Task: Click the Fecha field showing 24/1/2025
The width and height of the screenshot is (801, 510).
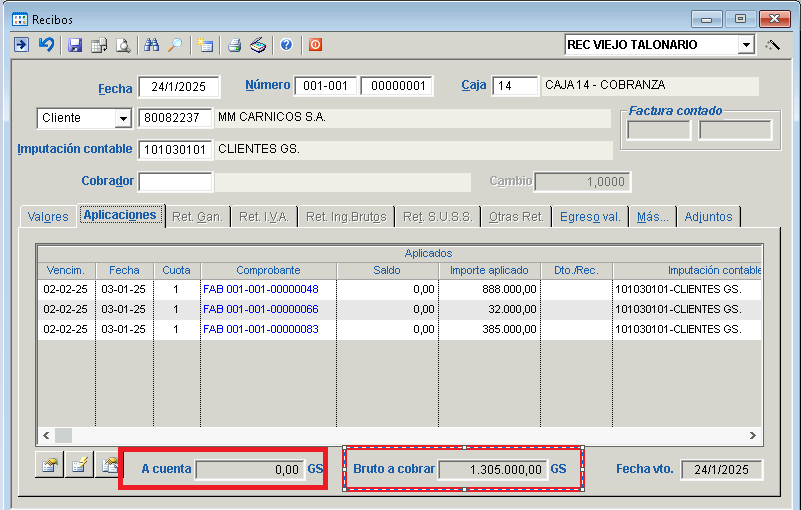Action: (x=178, y=88)
